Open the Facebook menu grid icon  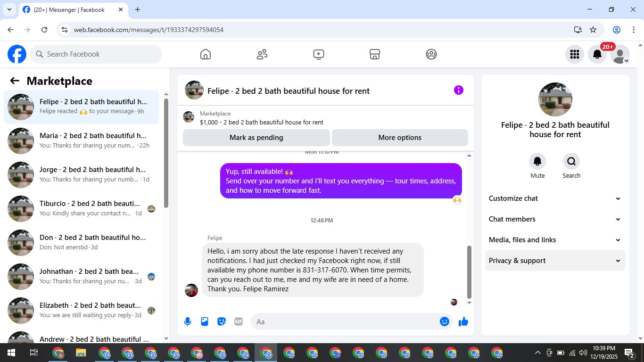[x=575, y=54]
